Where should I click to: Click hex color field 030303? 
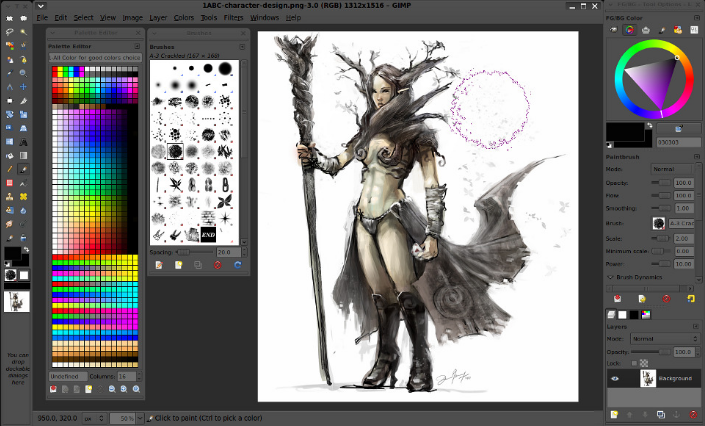678,142
